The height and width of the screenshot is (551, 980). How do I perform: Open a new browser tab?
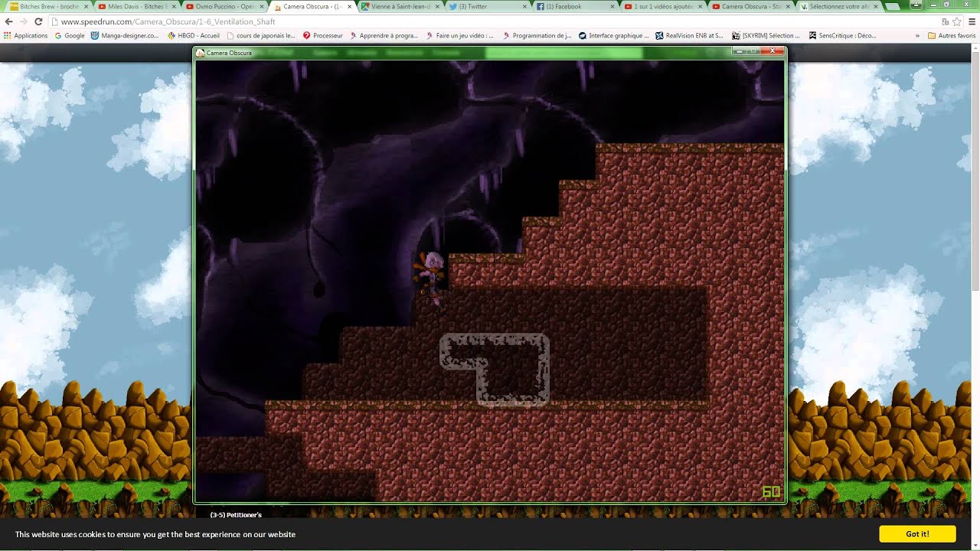coord(893,6)
